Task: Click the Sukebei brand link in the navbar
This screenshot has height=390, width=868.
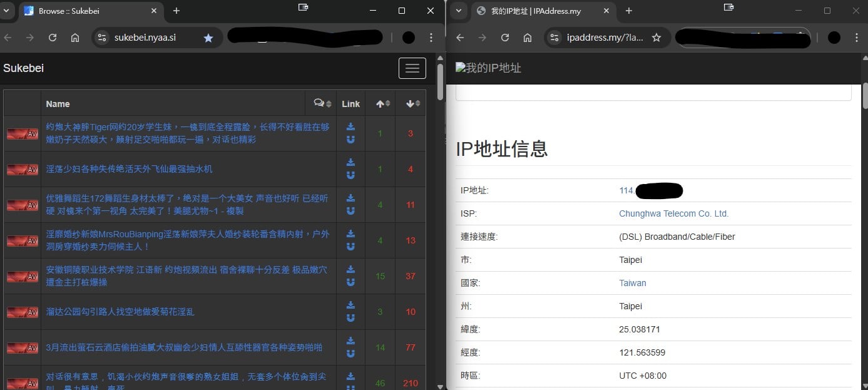Action: coord(23,68)
